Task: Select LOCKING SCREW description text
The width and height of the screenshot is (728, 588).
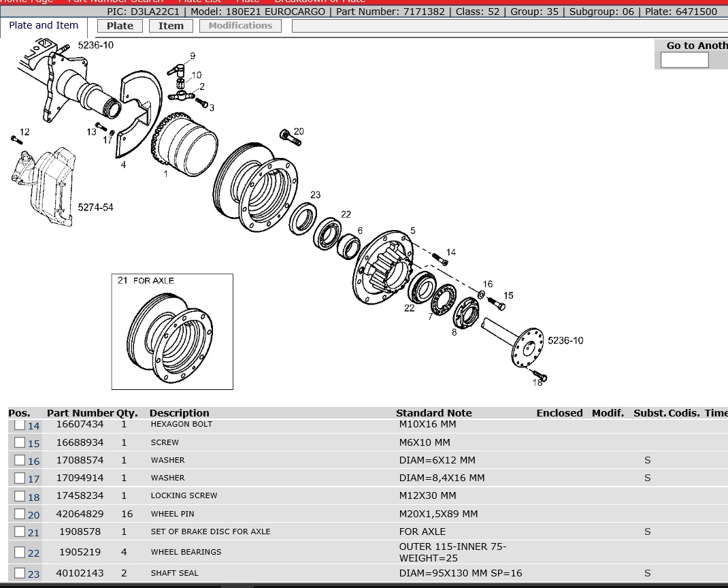Action: click(184, 495)
